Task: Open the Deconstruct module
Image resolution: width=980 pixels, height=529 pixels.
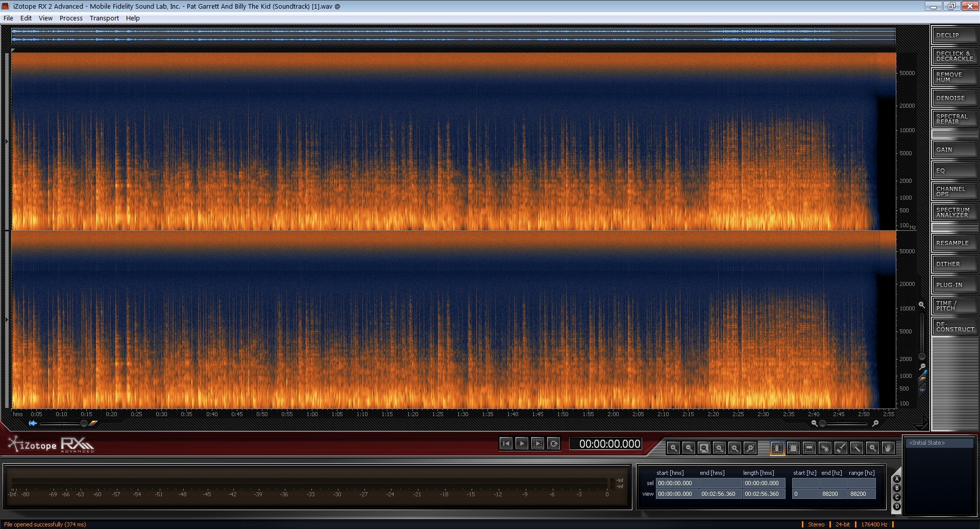Action: click(x=954, y=327)
